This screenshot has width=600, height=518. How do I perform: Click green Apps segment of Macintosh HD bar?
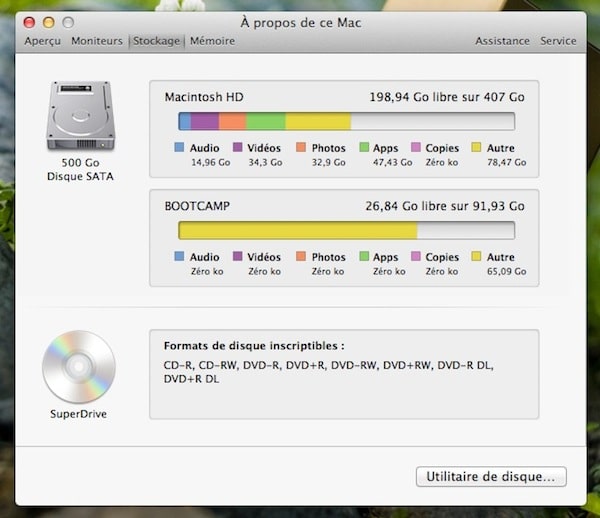coord(266,121)
